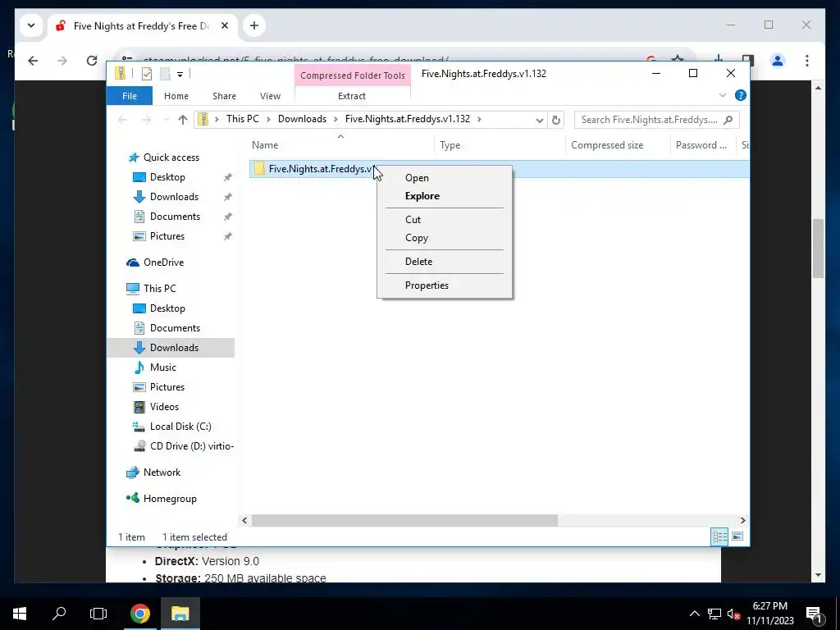The width and height of the screenshot is (840, 630).
Task: Expand the ribbon with the chevron
Action: (722, 95)
